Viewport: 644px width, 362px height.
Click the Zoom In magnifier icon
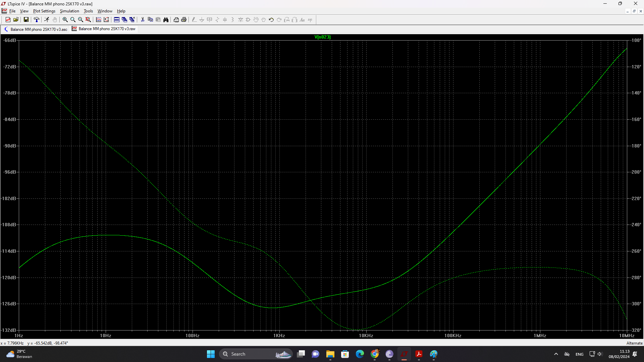point(65,20)
